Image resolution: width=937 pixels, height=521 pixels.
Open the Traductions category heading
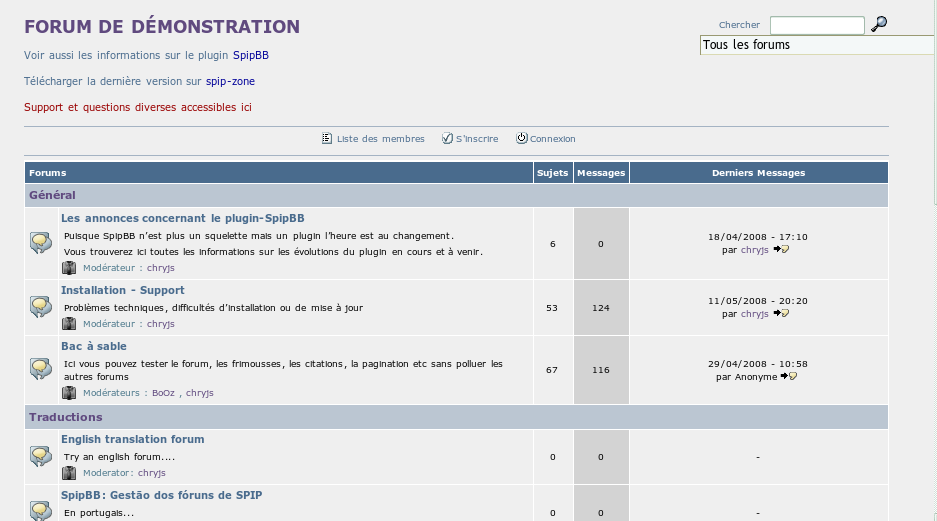point(65,417)
